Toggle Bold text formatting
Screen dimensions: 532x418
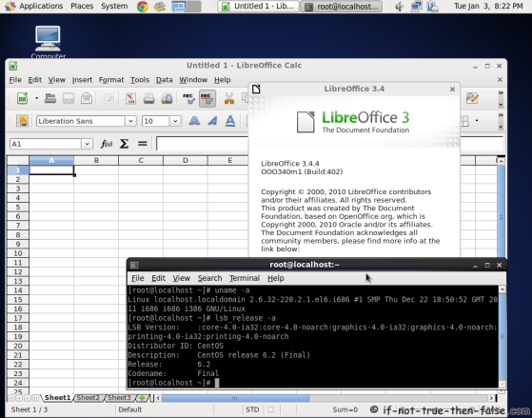(194, 121)
